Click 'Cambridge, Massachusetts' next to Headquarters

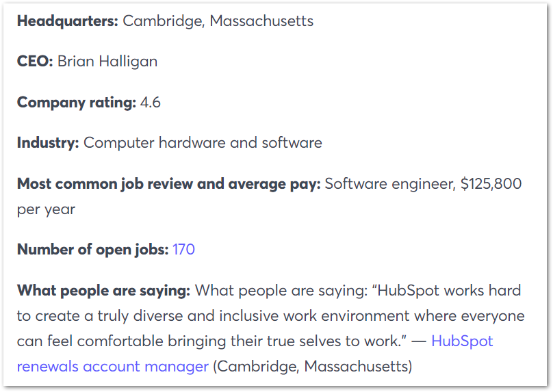tap(218, 21)
